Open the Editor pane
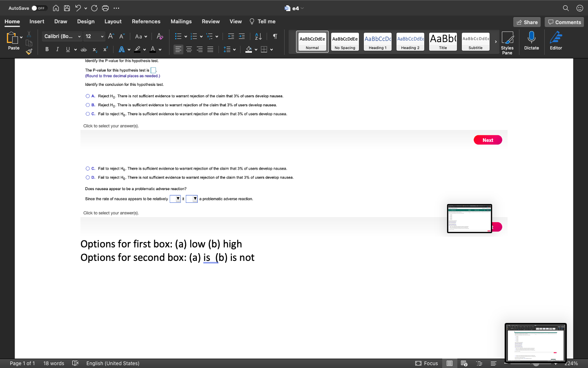 tap(556, 41)
